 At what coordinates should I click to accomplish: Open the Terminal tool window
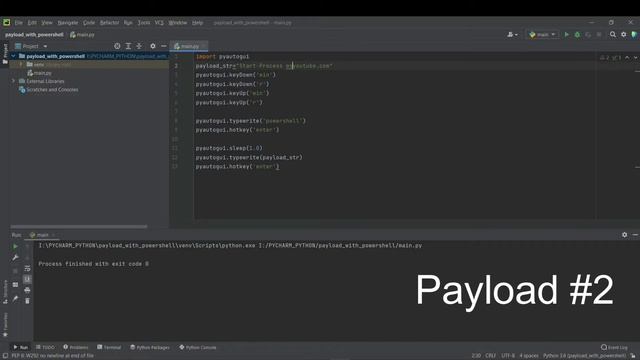point(109,347)
